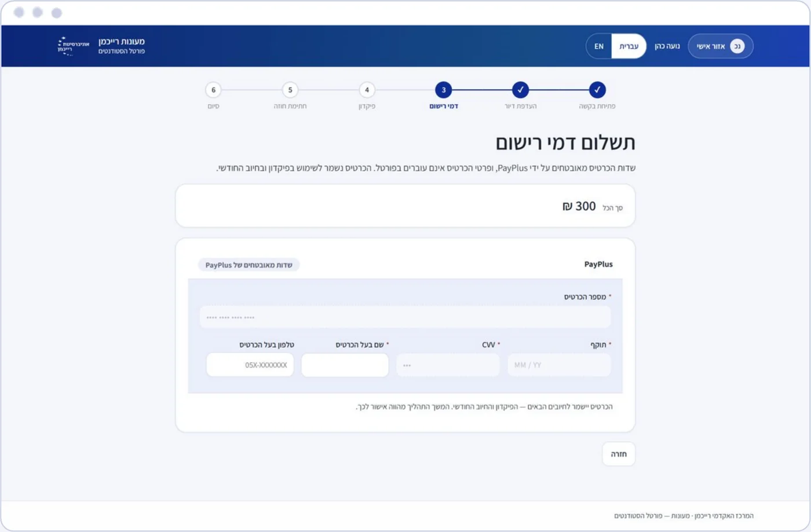Focus the טלפון בעל הכרטיס field

click(250, 365)
